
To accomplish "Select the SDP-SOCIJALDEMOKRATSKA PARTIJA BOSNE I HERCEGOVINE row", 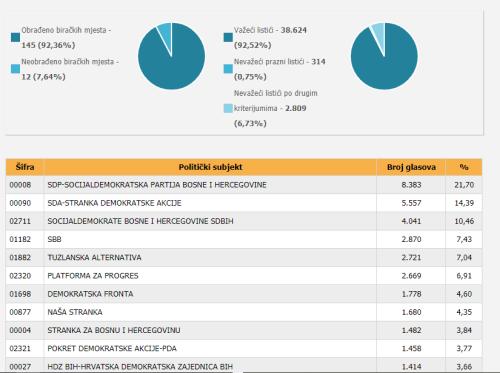I will pyautogui.click(x=244, y=185).
